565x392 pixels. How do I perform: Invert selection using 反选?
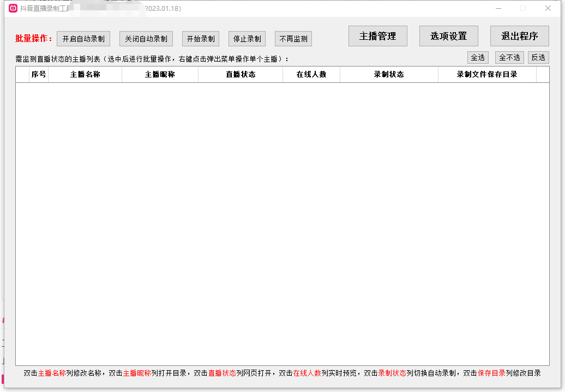click(538, 57)
